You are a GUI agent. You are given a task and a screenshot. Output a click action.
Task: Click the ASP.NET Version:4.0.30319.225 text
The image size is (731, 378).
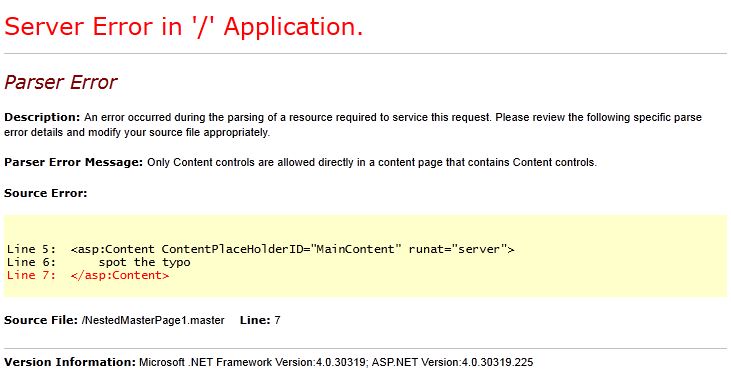tap(452, 362)
